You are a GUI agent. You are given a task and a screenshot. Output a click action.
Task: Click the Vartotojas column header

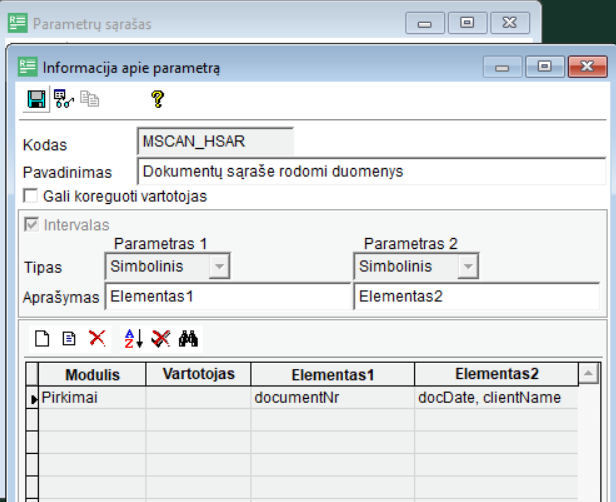tap(198, 374)
